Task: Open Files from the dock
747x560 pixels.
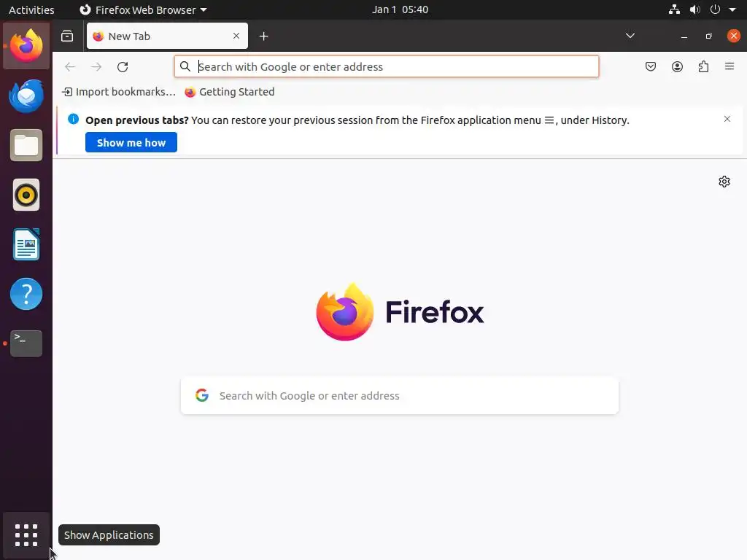Action: point(26,145)
